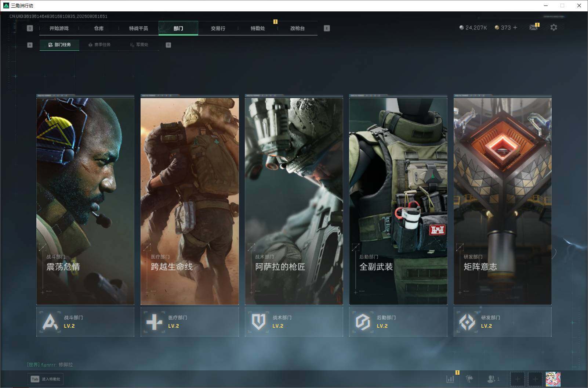Click the 医疗部门 LV.2 level panel
This screenshot has width=588, height=388.
(190, 322)
